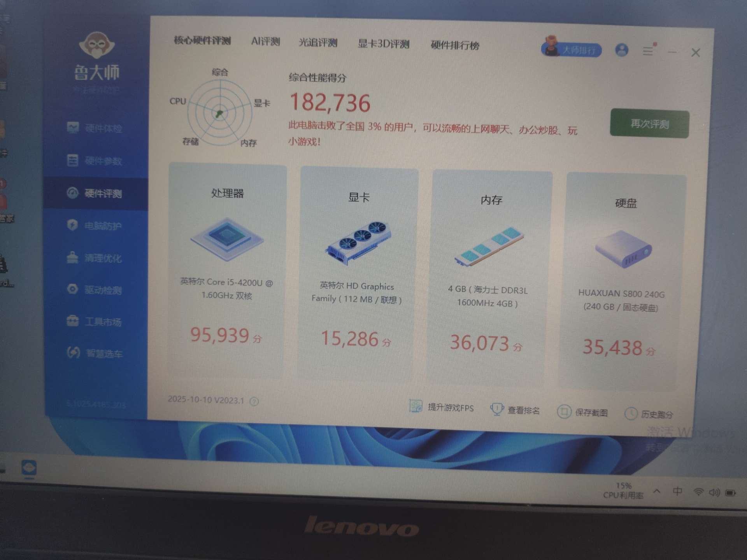
Task: Expand the system tray hidden icons arrow
Action: tap(657, 492)
